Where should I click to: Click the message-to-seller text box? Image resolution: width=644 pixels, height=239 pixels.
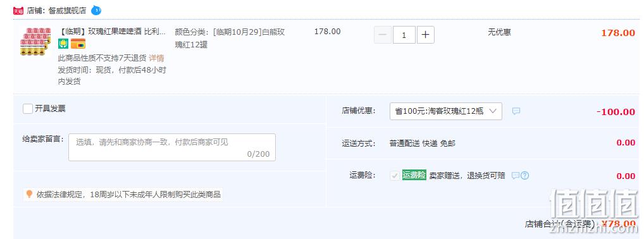point(171,147)
